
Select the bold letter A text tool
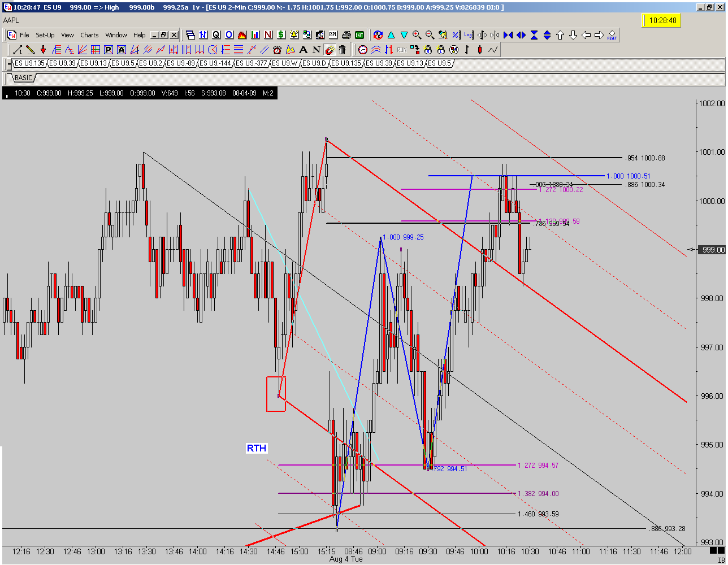pyautogui.click(x=303, y=50)
